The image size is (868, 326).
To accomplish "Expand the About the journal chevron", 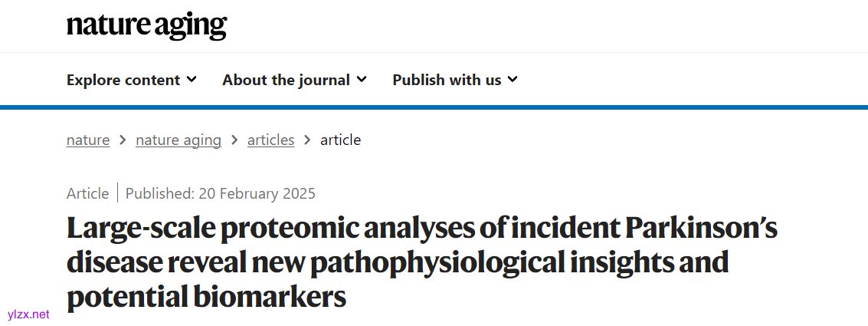I will (362, 79).
